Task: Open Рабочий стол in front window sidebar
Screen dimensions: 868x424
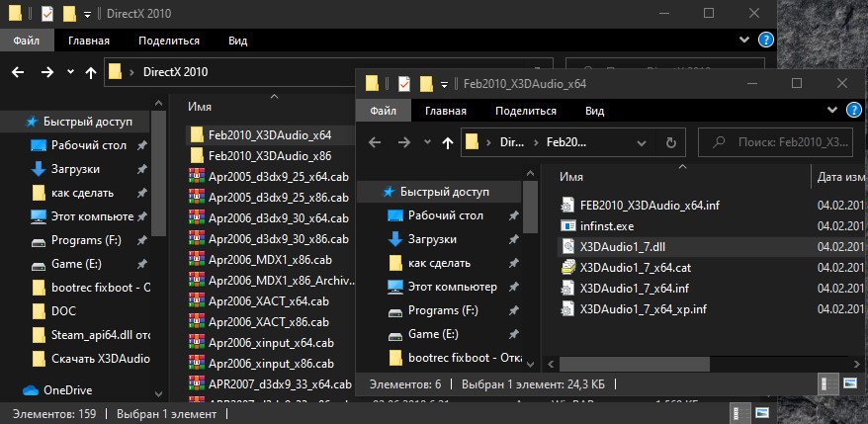Action: tap(446, 215)
